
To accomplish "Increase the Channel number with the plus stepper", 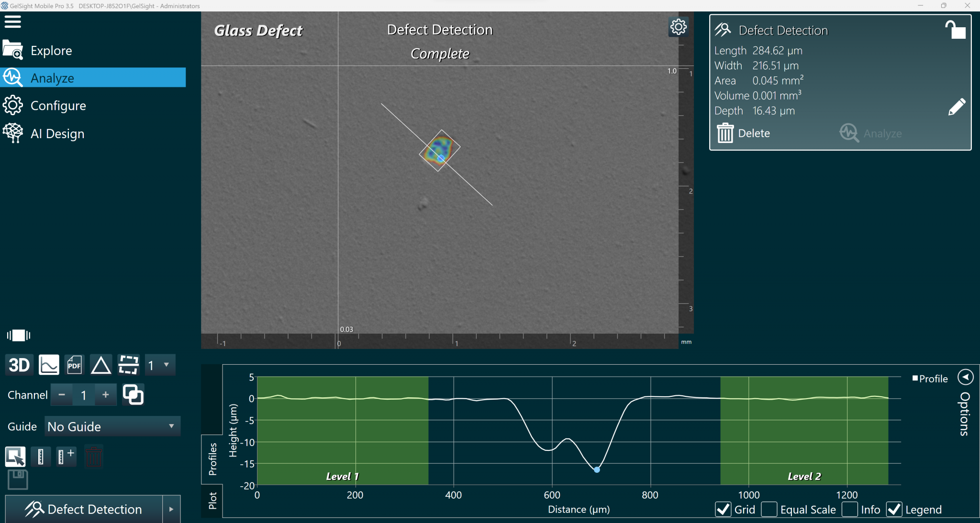I will point(105,394).
